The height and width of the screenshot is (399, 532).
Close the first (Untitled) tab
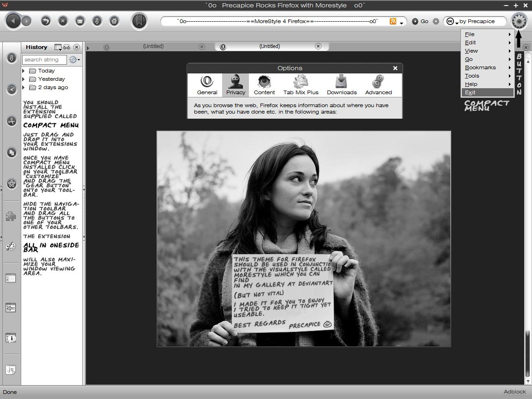201,47
